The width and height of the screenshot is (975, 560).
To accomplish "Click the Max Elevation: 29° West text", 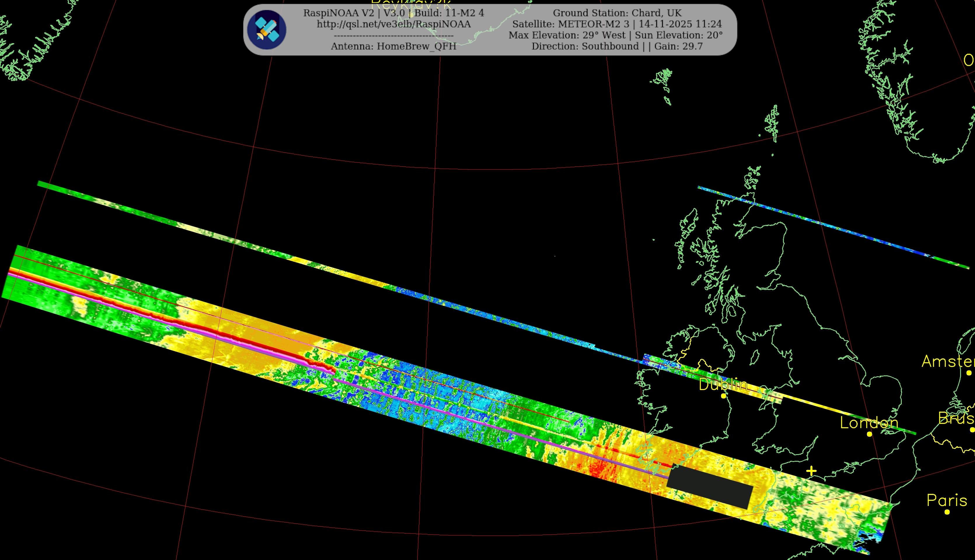I will coord(567,35).
